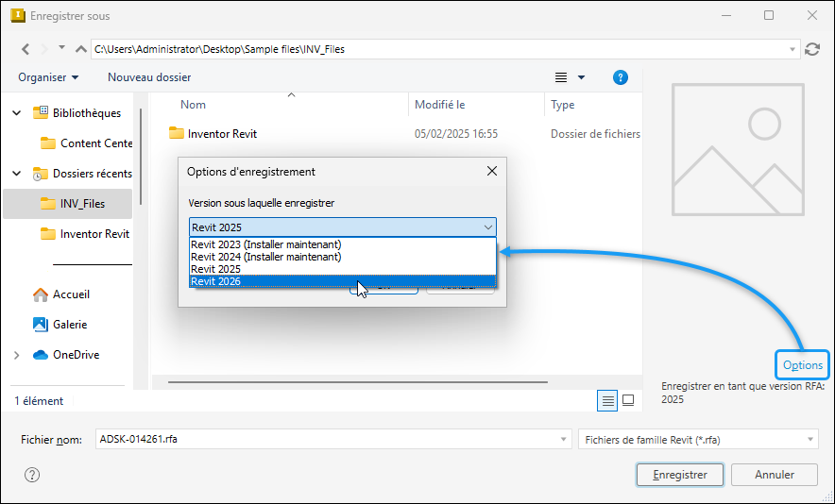835x504 pixels.
Task: Close the Options d'enregistrement dialog
Action: 492,171
